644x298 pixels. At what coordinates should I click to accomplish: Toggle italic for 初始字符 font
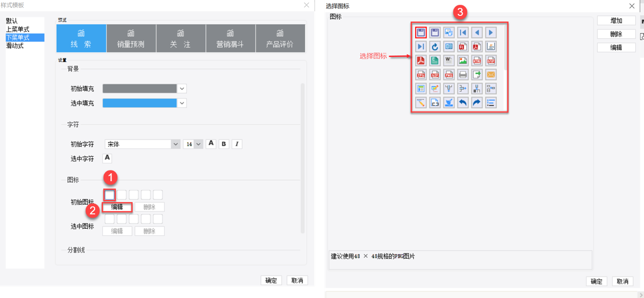tap(237, 144)
